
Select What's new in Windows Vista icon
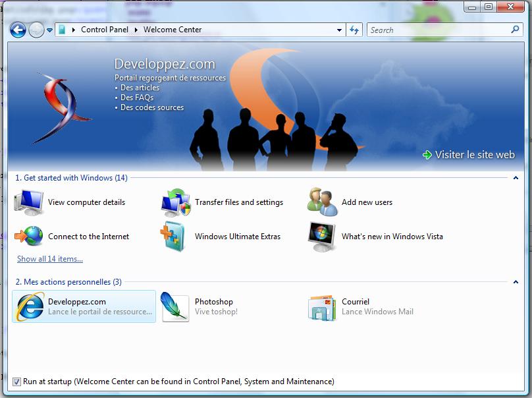click(323, 236)
